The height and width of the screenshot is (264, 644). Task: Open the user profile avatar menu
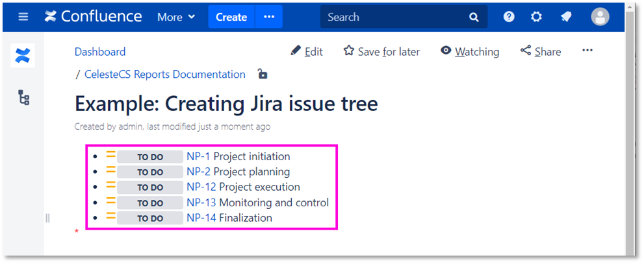[600, 17]
